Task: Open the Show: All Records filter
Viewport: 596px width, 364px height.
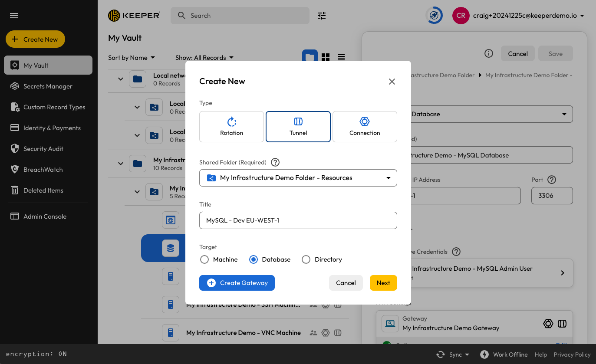Action: [204, 58]
